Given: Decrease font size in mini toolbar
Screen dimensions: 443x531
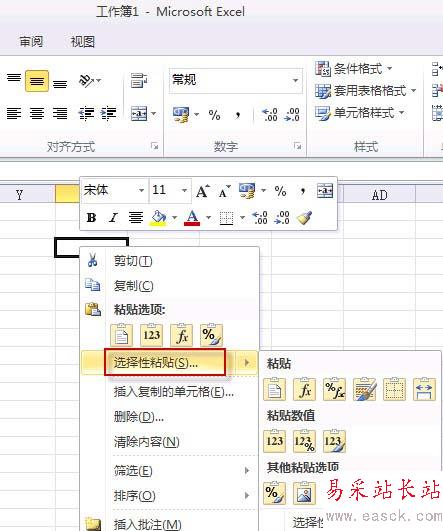Looking at the screenshot, I should (224, 192).
